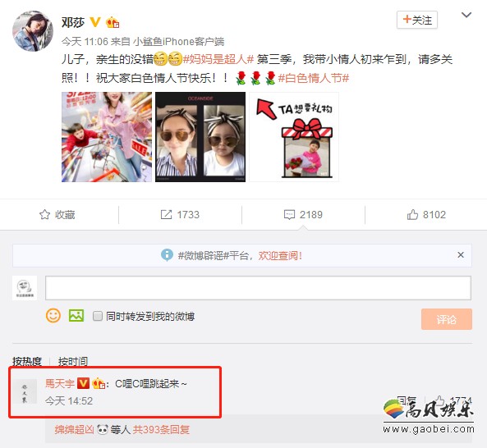Sort comments with the 按热度 tab
Image resolution: width=487 pixels, height=448 pixels.
pyautogui.click(x=27, y=361)
